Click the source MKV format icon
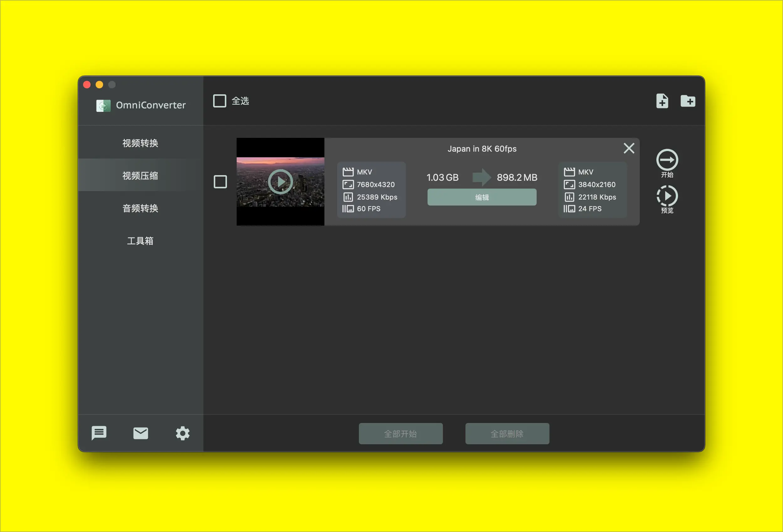783x532 pixels. coord(348,172)
